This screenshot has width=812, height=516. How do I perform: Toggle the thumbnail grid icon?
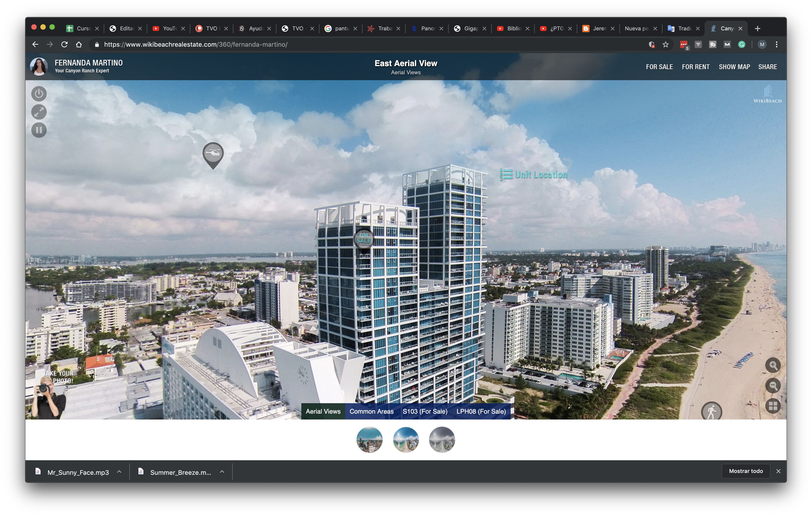(773, 406)
